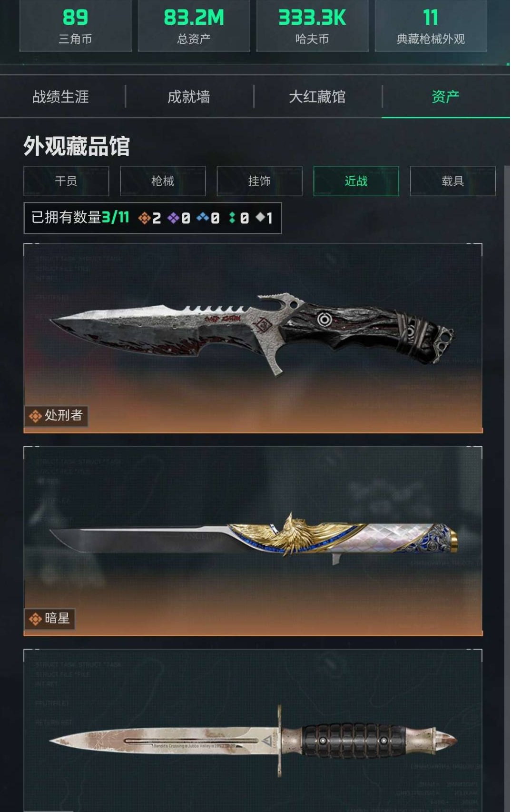Click the blue diamond rarity count icon
Screen dimensions: 511x812
click(203, 218)
